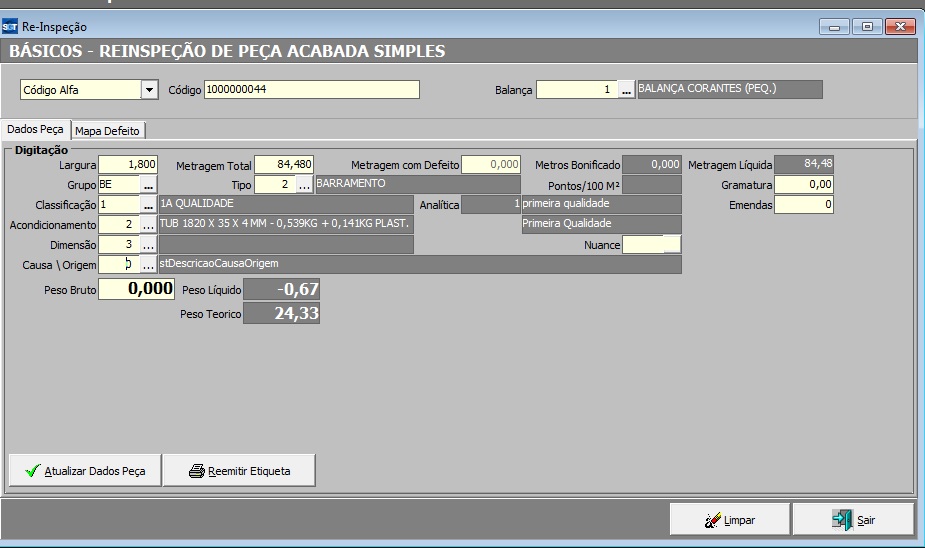Click the Limpar button
The height and width of the screenshot is (548, 925).
point(729,520)
